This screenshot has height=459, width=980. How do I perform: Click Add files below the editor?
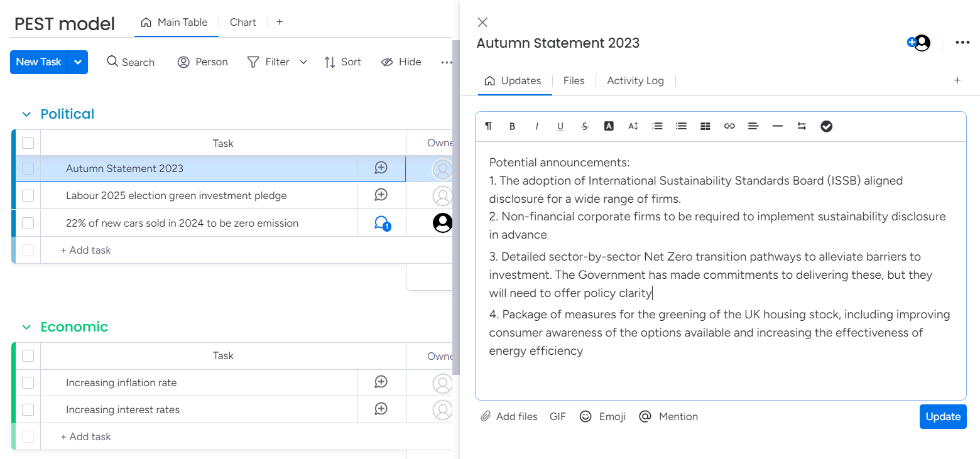(x=509, y=416)
